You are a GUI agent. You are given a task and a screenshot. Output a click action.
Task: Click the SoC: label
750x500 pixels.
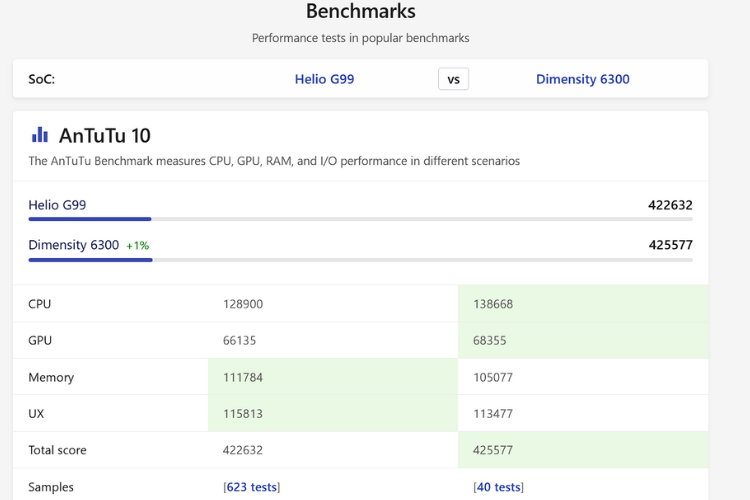(x=42, y=79)
